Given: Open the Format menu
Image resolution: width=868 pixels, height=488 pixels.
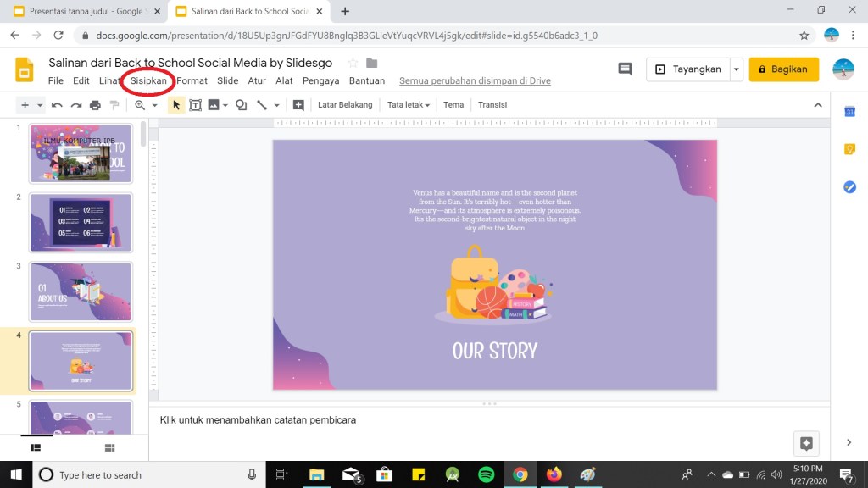Looking at the screenshot, I should tap(192, 81).
